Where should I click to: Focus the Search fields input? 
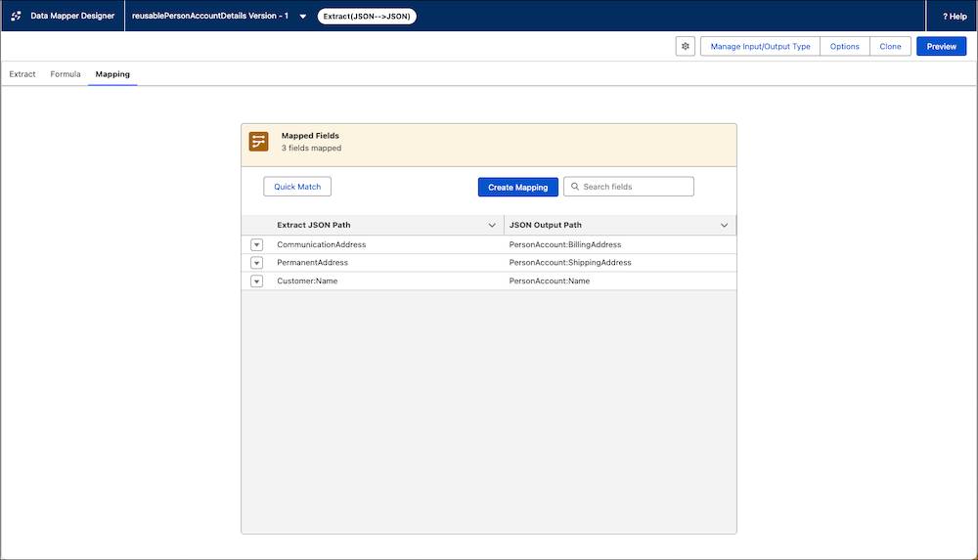(629, 187)
